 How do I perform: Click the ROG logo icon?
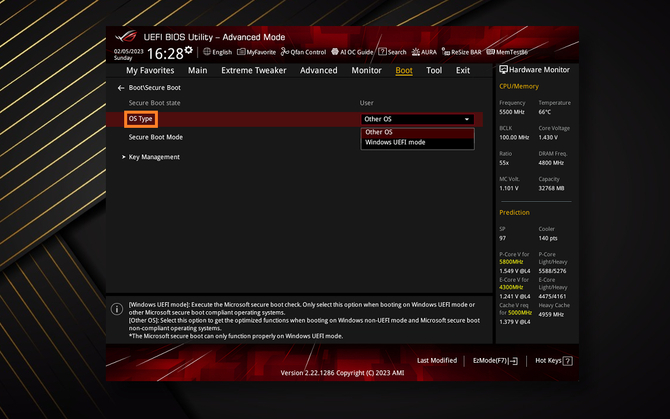126,36
